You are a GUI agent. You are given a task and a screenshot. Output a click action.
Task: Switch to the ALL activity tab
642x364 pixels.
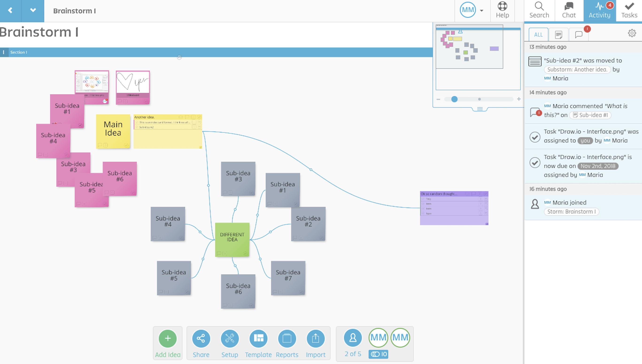pyautogui.click(x=538, y=34)
